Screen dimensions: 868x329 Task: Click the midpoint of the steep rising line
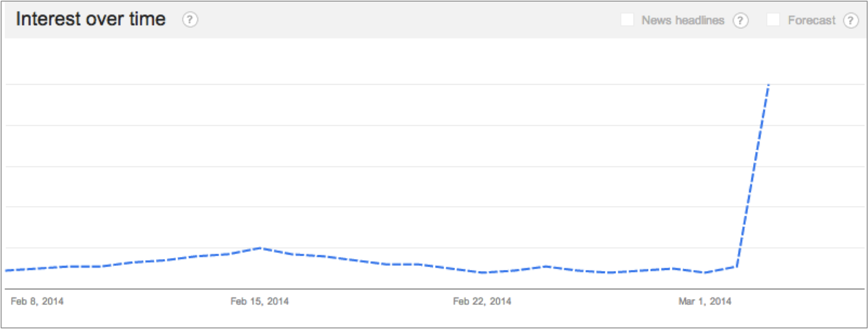pos(753,176)
